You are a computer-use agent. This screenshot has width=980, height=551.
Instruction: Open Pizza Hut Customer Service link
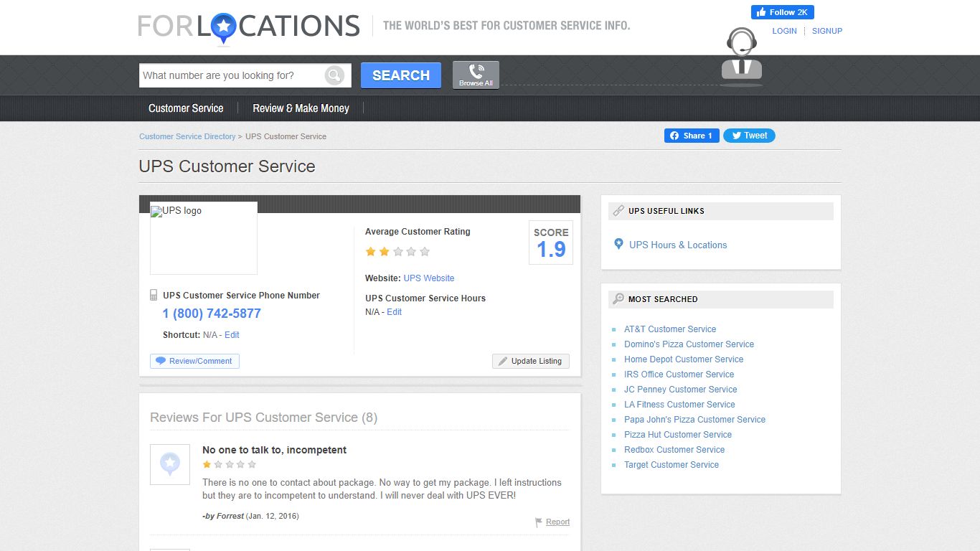tap(678, 435)
